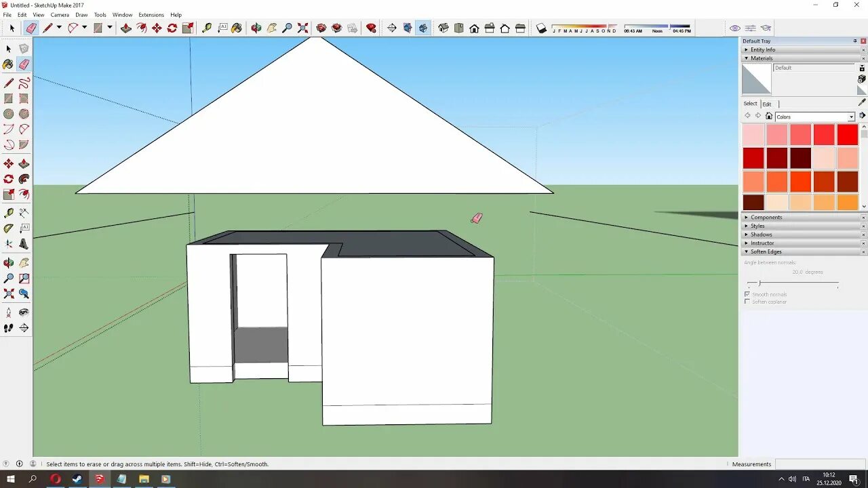The image size is (868, 488).
Task: Select the Axes tool
Action: point(9,244)
